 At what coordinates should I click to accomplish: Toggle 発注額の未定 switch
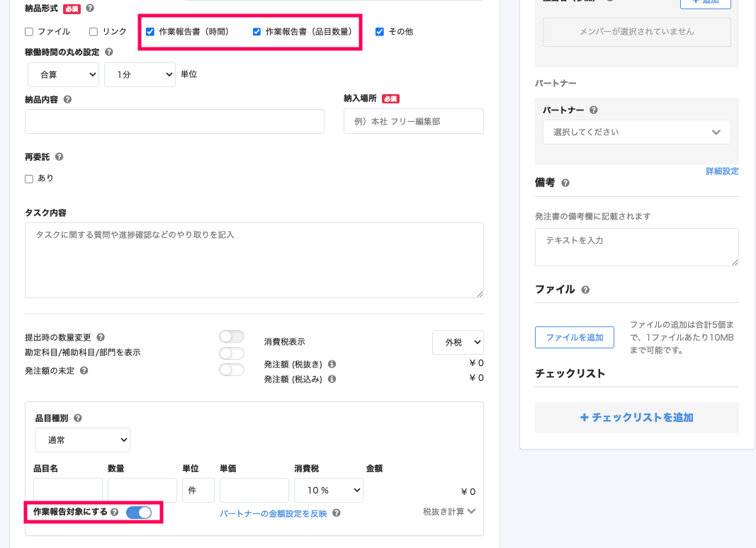[x=232, y=370]
